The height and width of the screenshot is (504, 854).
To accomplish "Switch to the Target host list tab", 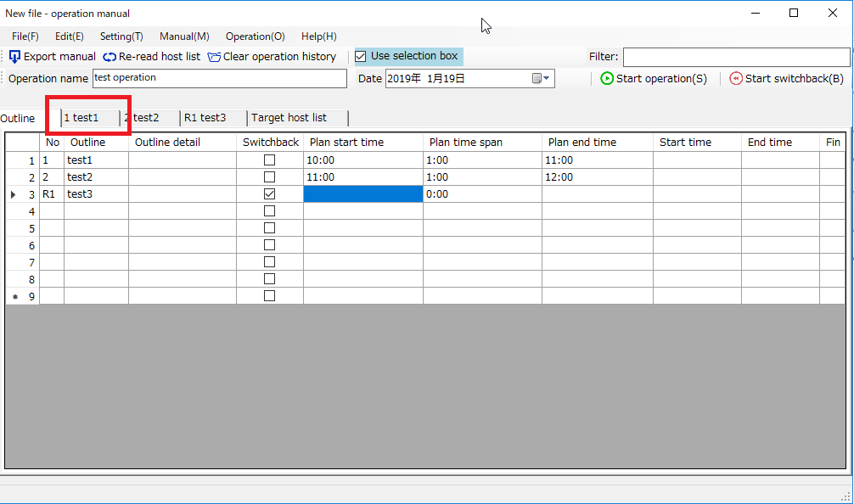I will coord(289,118).
